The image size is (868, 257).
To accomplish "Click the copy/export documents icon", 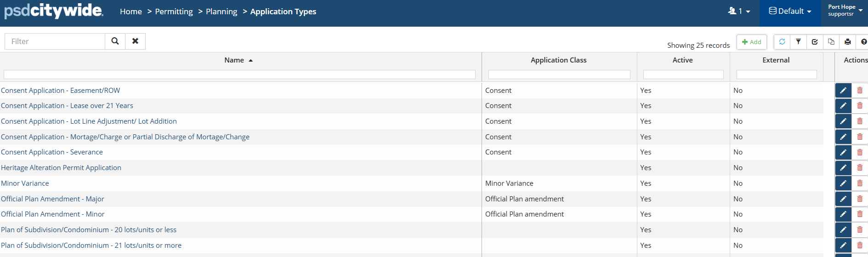I will coord(831,42).
